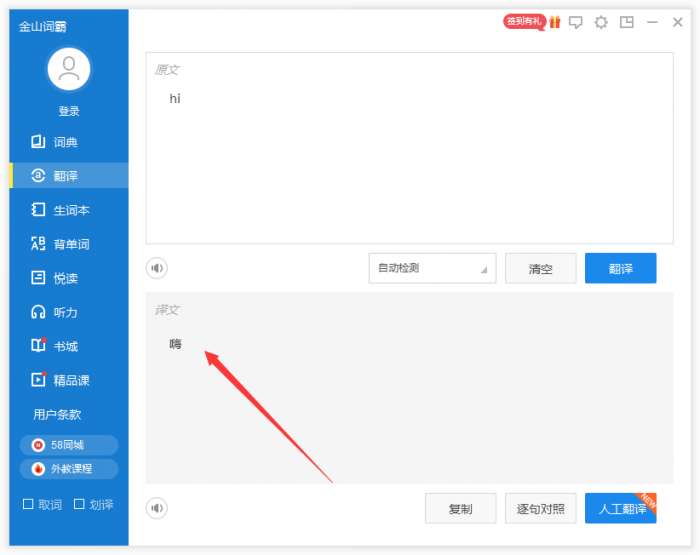Click the blue 翻译 button
Viewport: 700px width, 555px height.
(621, 268)
